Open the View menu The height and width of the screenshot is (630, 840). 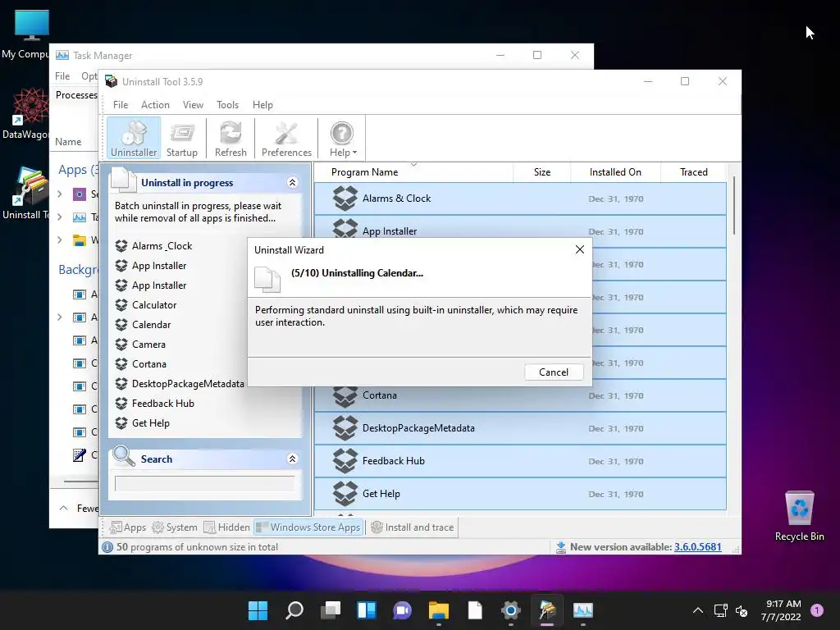pyautogui.click(x=193, y=105)
